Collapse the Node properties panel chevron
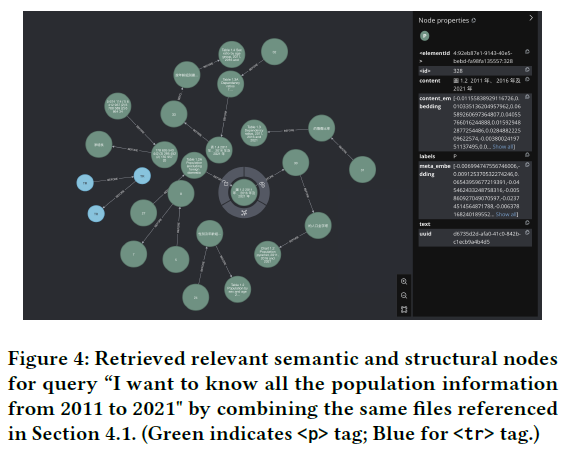Image resolution: width=566 pixels, height=457 pixels. (x=531, y=18)
